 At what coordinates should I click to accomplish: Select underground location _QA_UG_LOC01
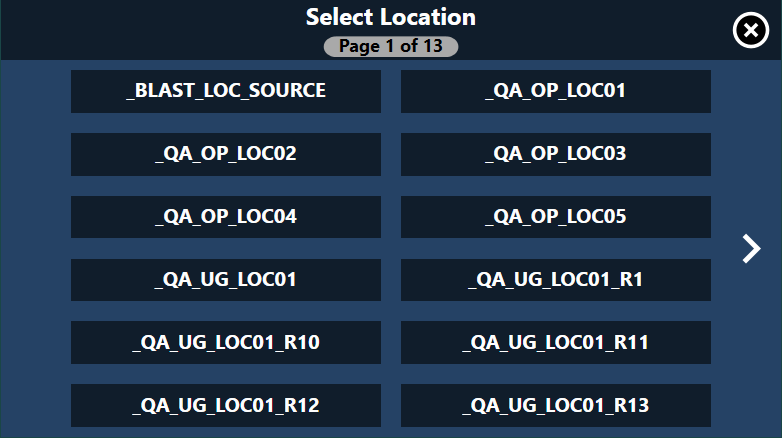tap(226, 280)
